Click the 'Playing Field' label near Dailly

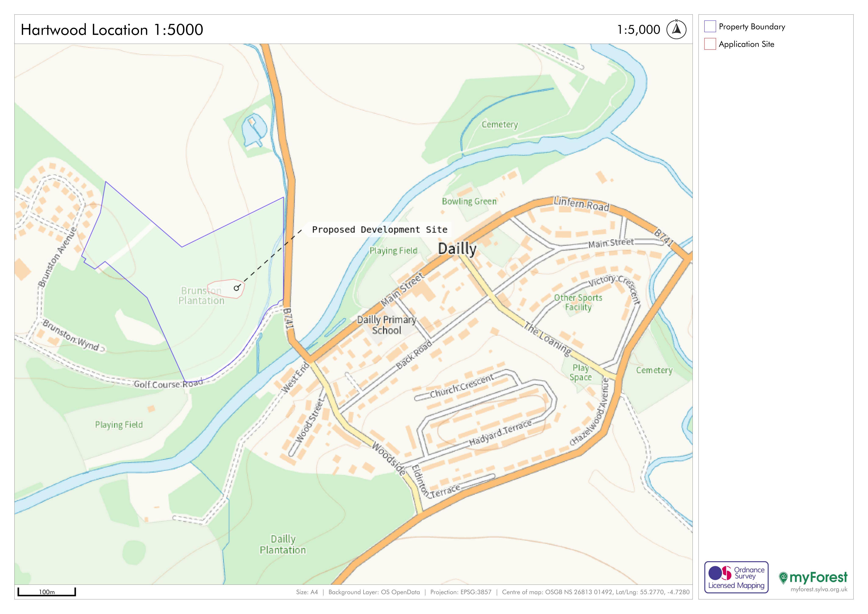pyautogui.click(x=393, y=251)
